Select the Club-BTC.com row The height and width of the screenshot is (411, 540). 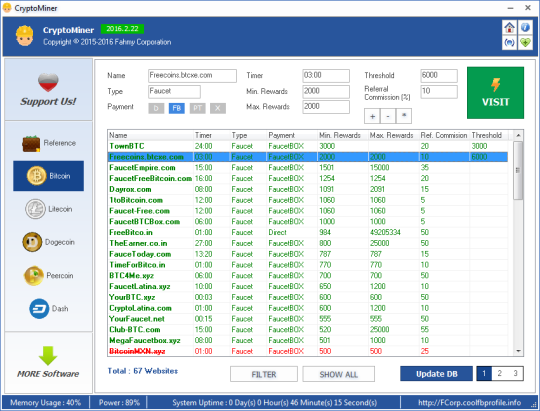pyautogui.click(x=308, y=330)
